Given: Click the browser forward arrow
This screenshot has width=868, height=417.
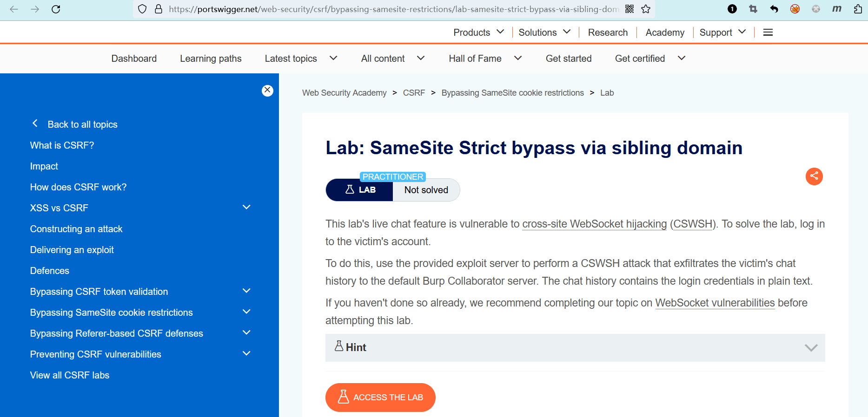Looking at the screenshot, I should (x=35, y=9).
